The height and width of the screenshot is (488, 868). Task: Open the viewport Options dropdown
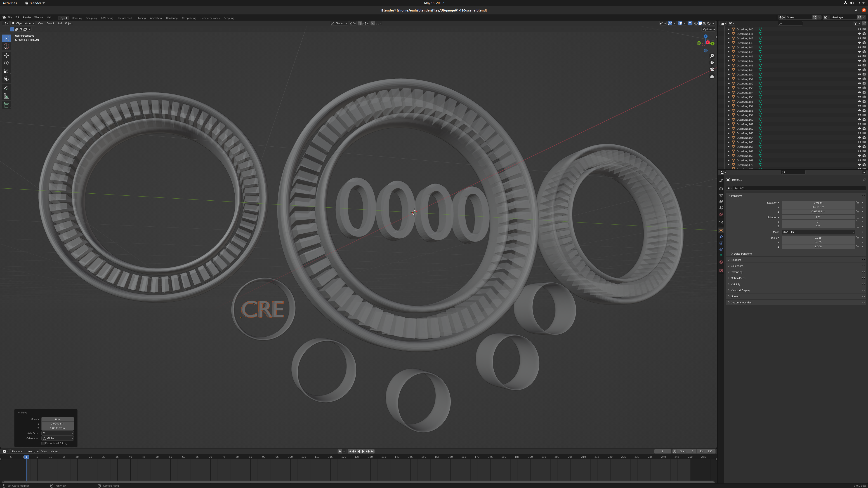(x=709, y=29)
